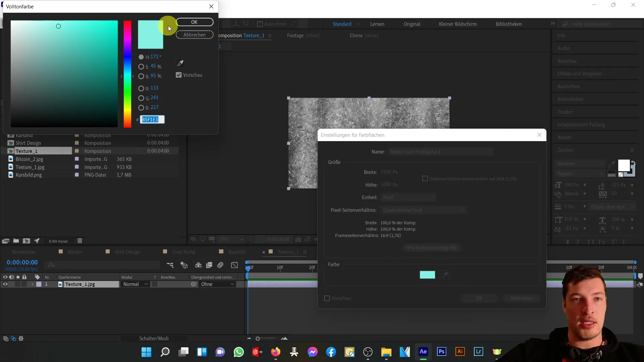Click the pickwhip spiral for Texture_1.jpg layer
This screenshot has height=362, width=644.
(x=194, y=284)
